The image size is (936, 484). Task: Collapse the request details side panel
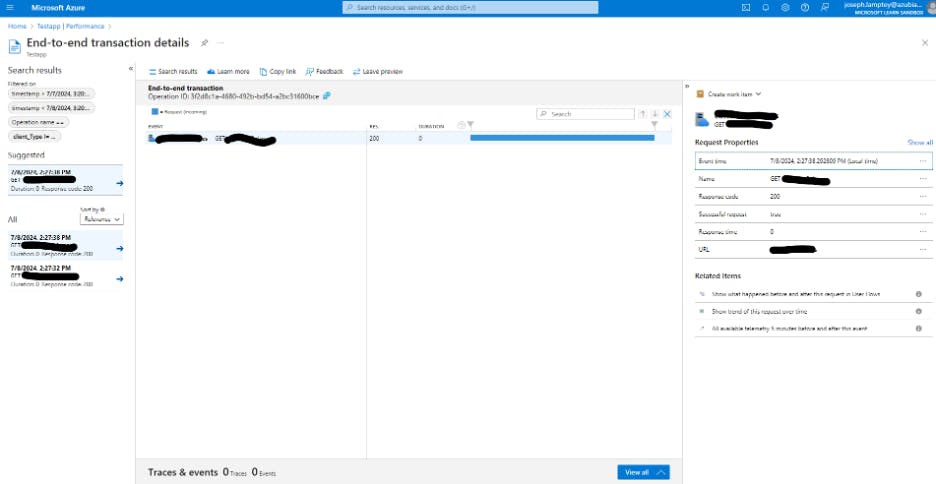[687, 87]
